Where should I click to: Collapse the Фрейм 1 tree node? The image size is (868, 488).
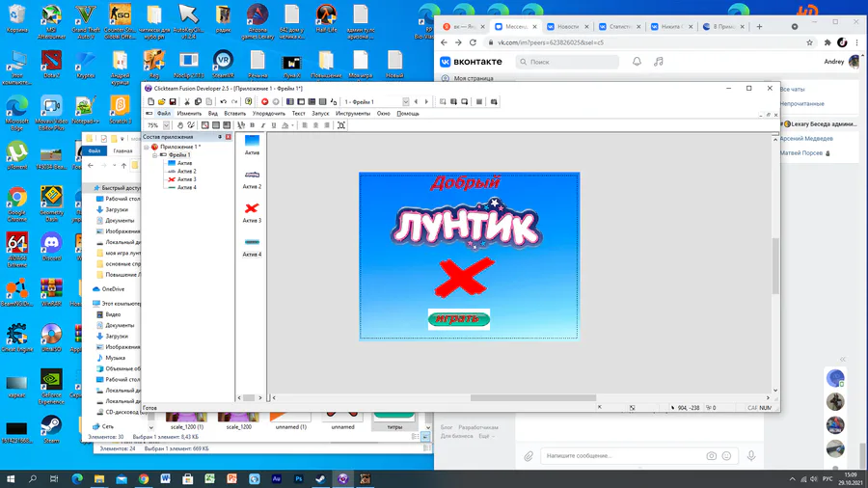tap(155, 155)
